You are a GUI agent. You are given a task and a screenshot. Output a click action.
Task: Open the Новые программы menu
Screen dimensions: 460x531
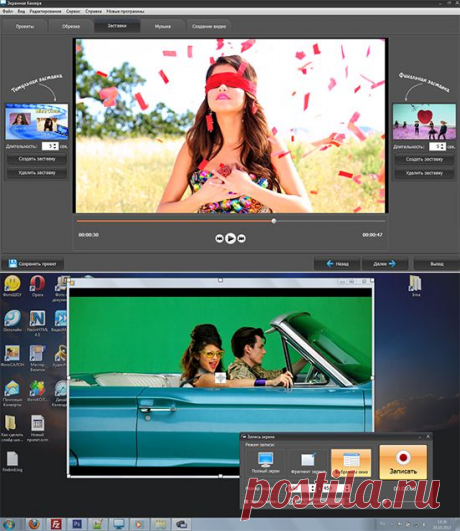125,12
